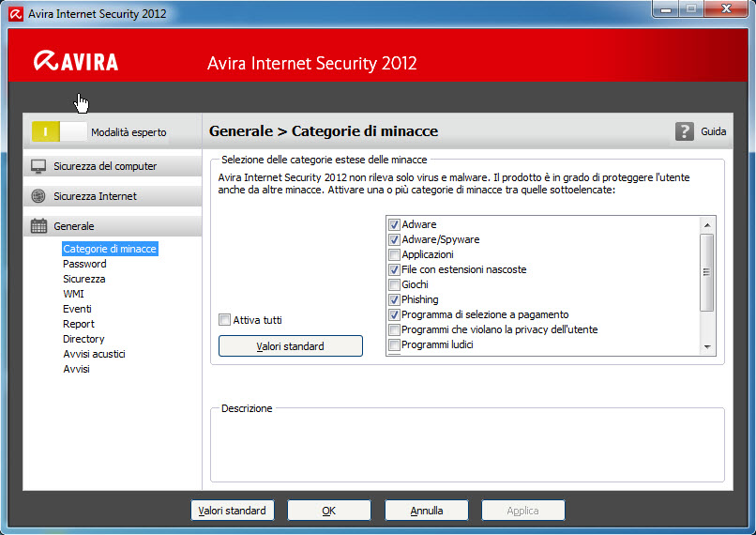Viewport: 756px width, 535px height.
Task: Open the Password settings page
Action: coord(84,264)
